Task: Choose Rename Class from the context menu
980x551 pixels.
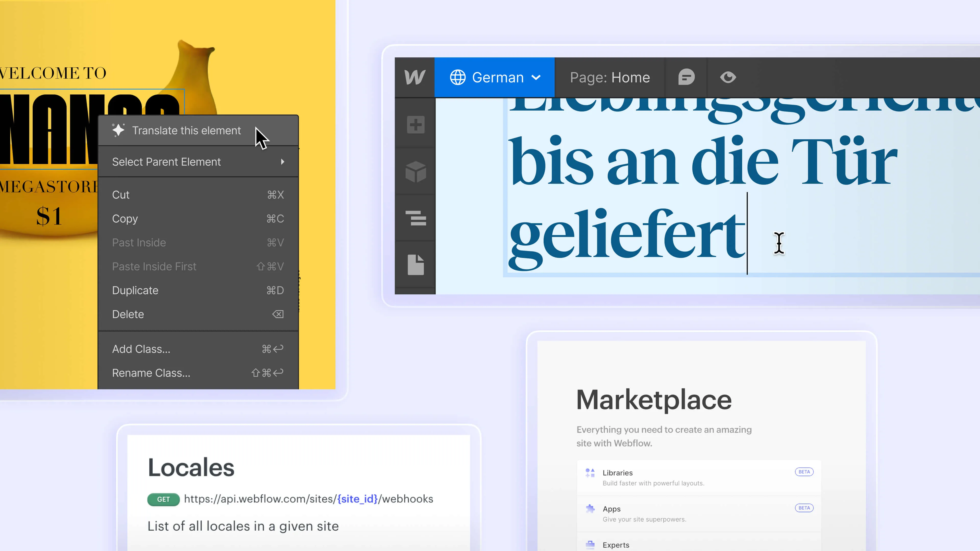Action: pyautogui.click(x=151, y=373)
